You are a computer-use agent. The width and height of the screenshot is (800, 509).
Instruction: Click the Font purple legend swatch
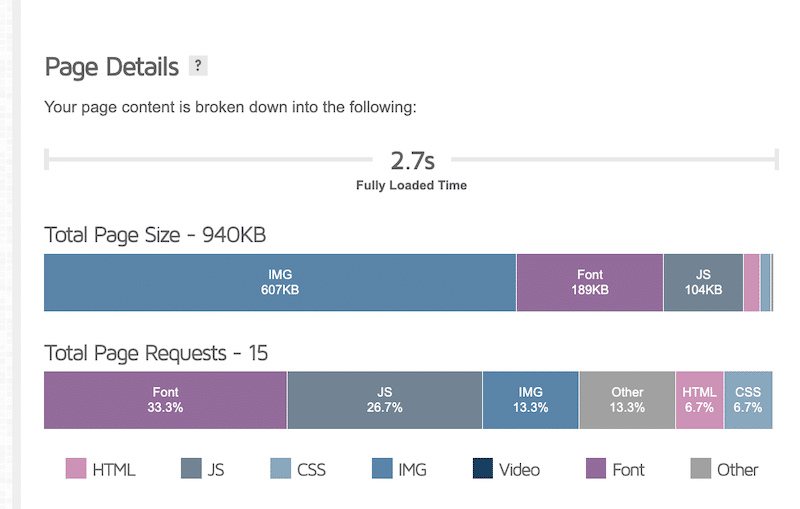[x=596, y=469]
